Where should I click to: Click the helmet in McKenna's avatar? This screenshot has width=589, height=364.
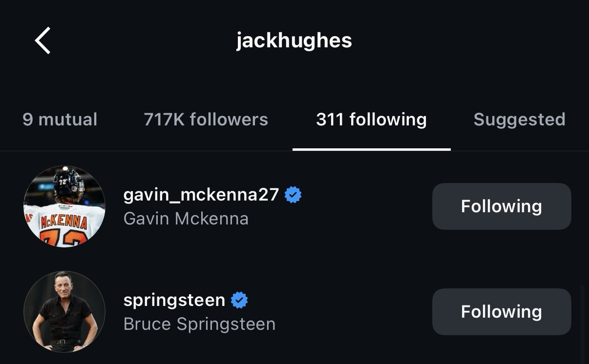pos(68,183)
